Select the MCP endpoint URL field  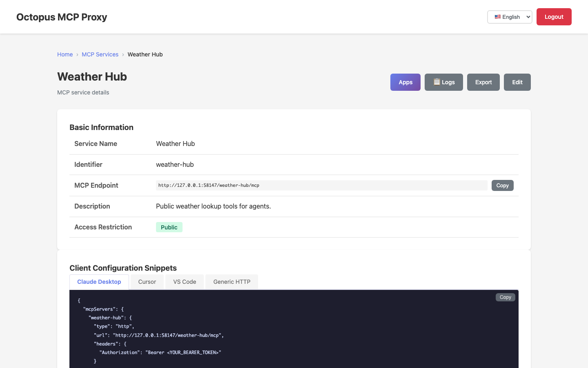click(x=322, y=185)
